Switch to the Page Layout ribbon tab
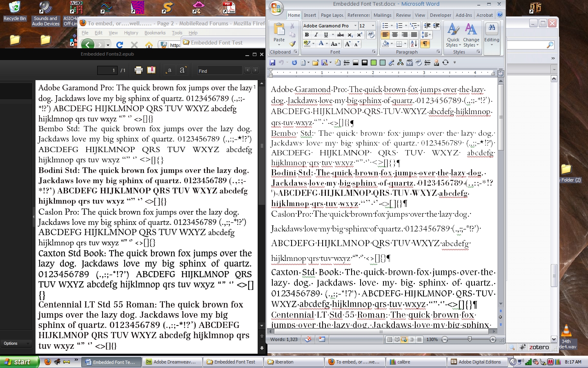This screenshot has width=588, height=368. pyautogui.click(x=332, y=15)
